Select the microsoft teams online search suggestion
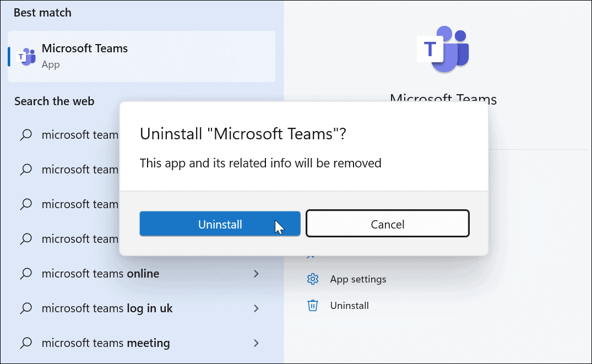 [101, 273]
